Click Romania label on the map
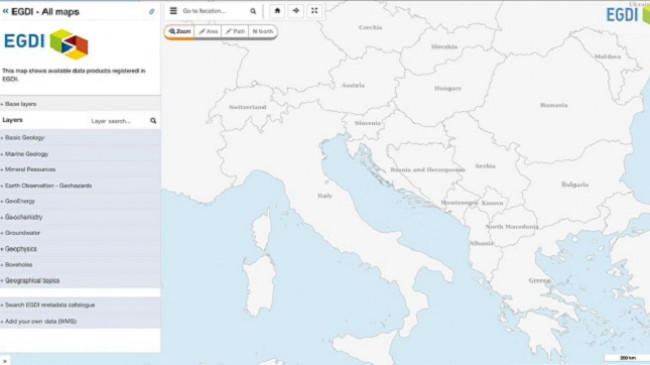Screen dimensions: 650x365 point(554,105)
